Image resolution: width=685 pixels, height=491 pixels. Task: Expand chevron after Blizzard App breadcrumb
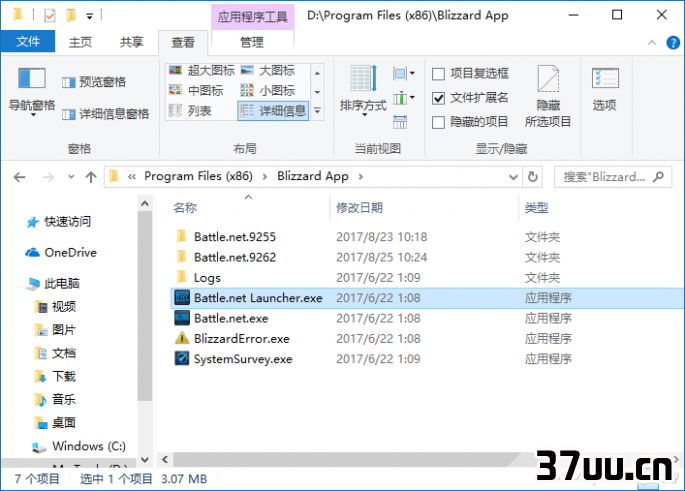pos(360,176)
